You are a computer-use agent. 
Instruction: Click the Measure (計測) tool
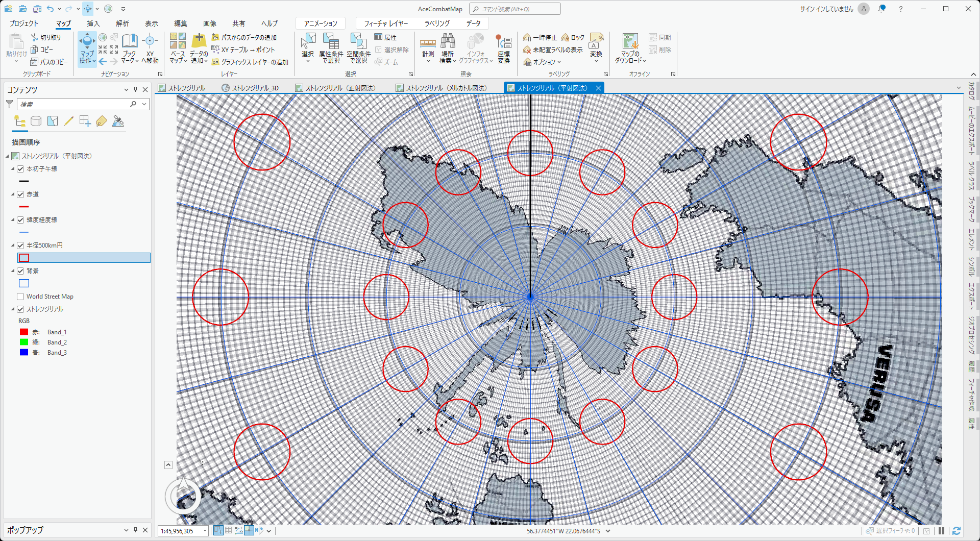(x=428, y=48)
